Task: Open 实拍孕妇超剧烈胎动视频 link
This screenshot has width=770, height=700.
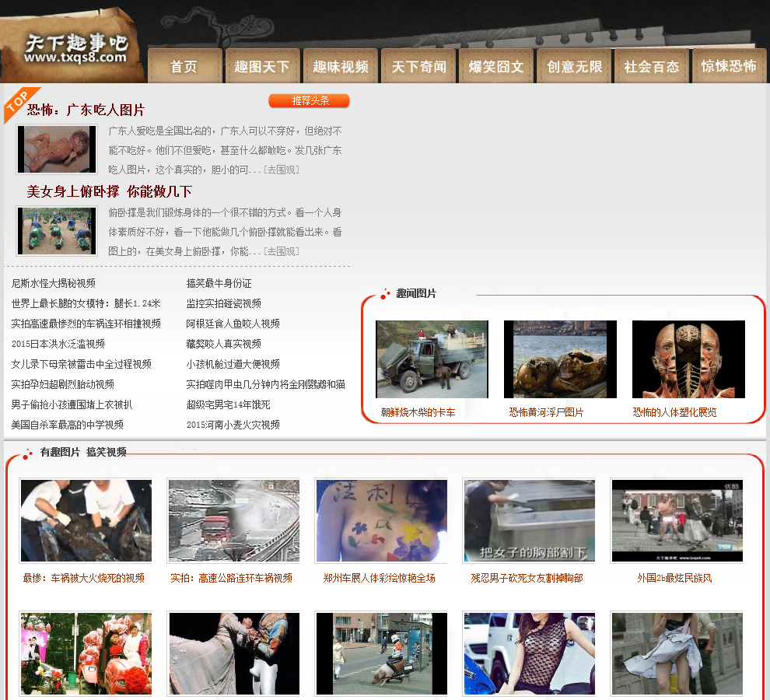Action: pyautogui.click(x=63, y=384)
